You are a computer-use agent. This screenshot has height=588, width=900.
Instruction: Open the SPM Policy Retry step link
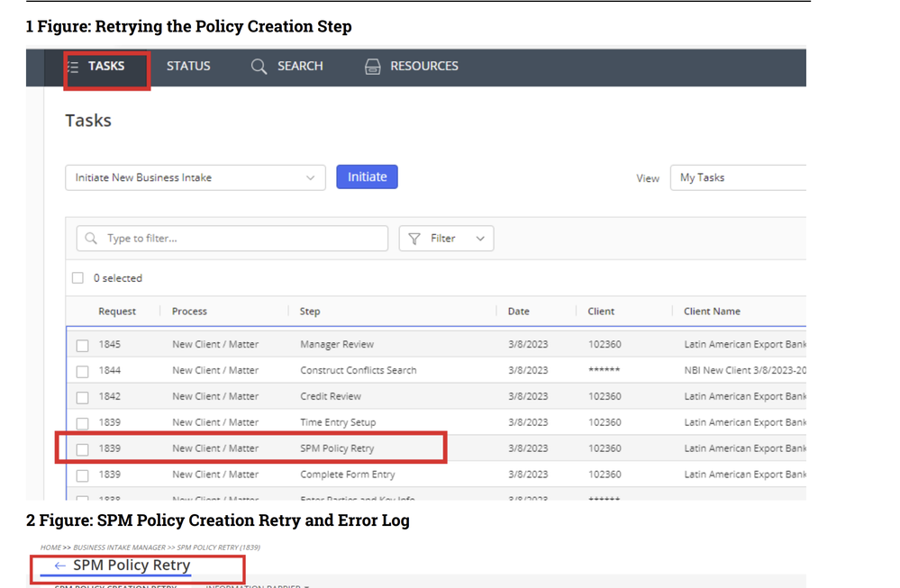point(337,448)
